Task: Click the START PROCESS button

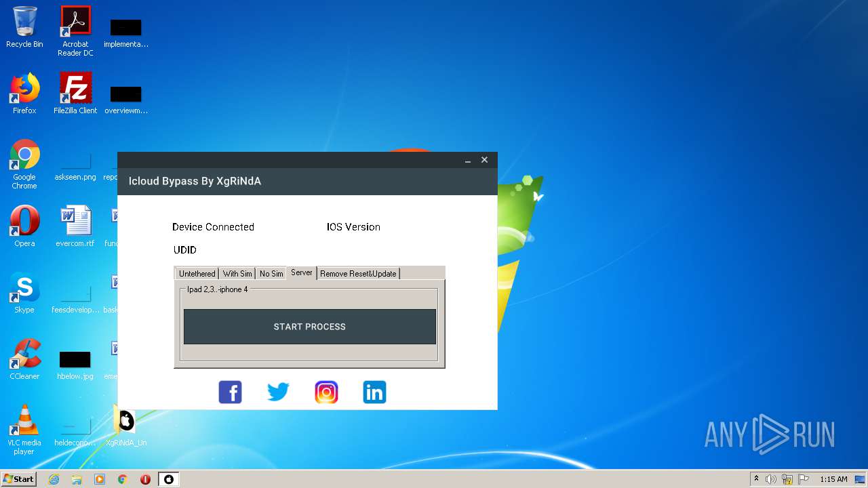Action: tap(310, 327)
